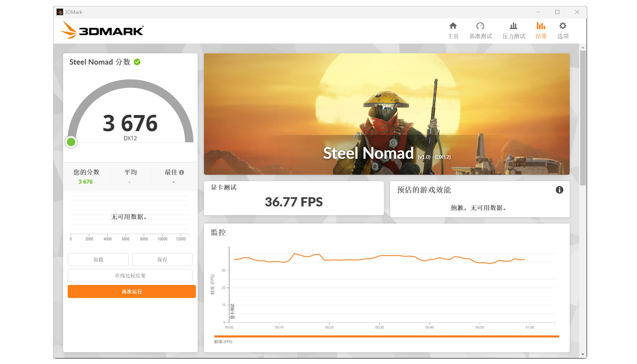The width and height of the screenshot is (637, 364).
Task: Click the DX12 label under the score
Action: tap(130, 138)
